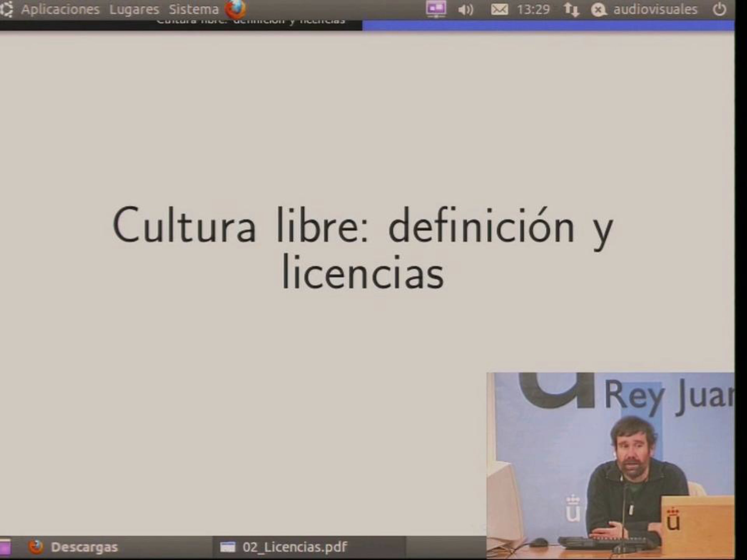747x560 pixels.
Task: Click the Firefox icon next to Descargas
Action: click(36, 547)
